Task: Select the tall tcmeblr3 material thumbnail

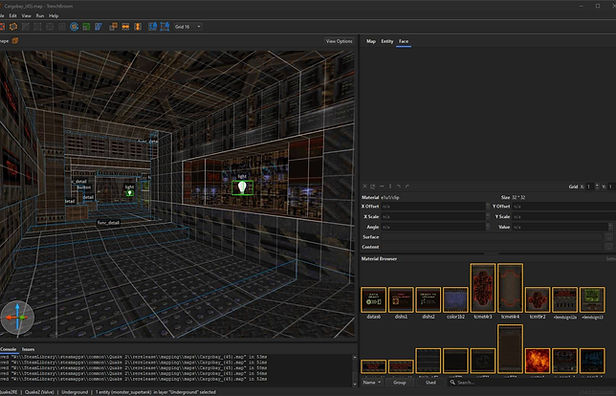Action: coord(483,288)
